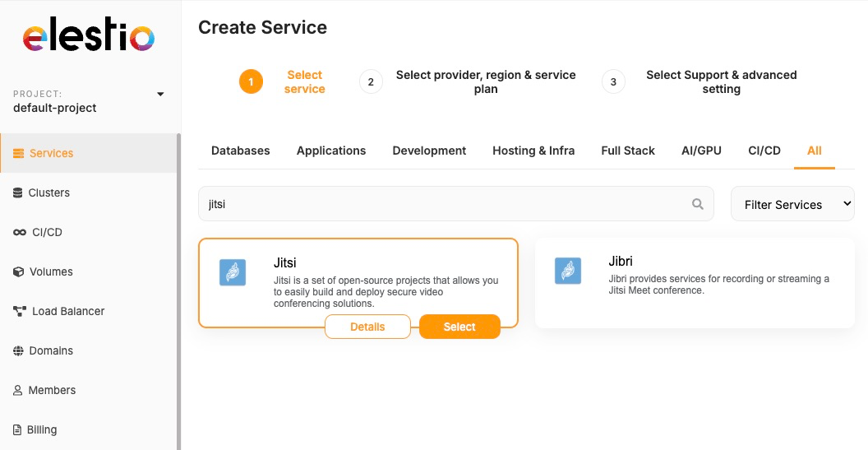Click Select Support & advanced setting label

point(722,82)
